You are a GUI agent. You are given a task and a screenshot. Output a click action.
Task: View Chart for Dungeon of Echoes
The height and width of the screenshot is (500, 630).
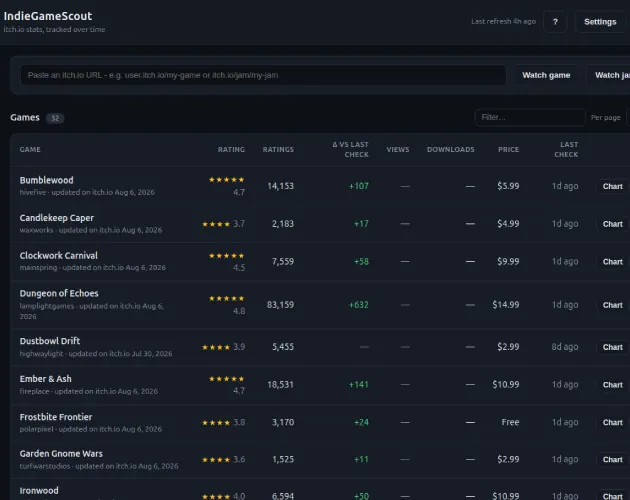click(612, 305)
